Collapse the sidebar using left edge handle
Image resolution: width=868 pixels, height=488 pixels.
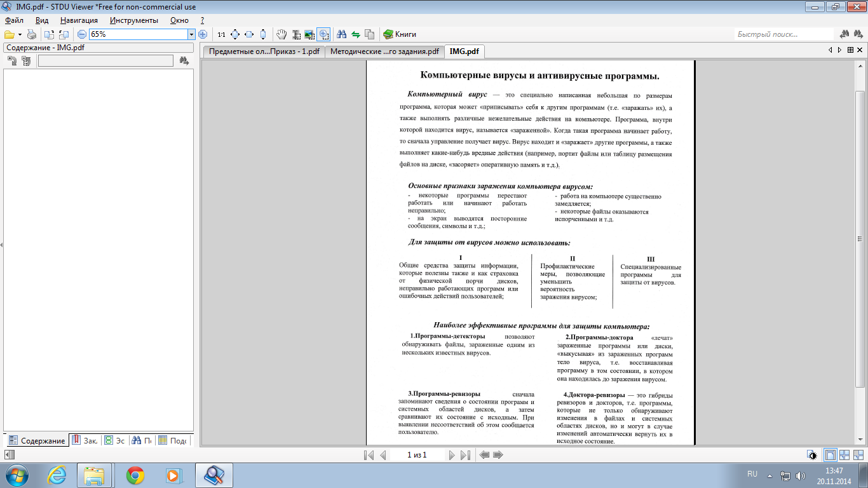coord(1,245)
